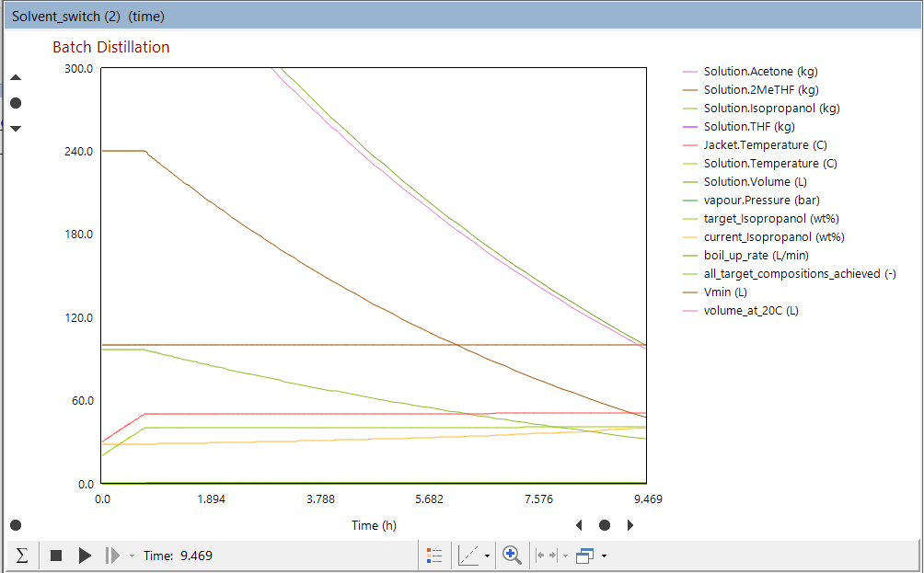Click the right arrow under the time axis
This screenshot has width=924, height=573.
pos(630,525)
